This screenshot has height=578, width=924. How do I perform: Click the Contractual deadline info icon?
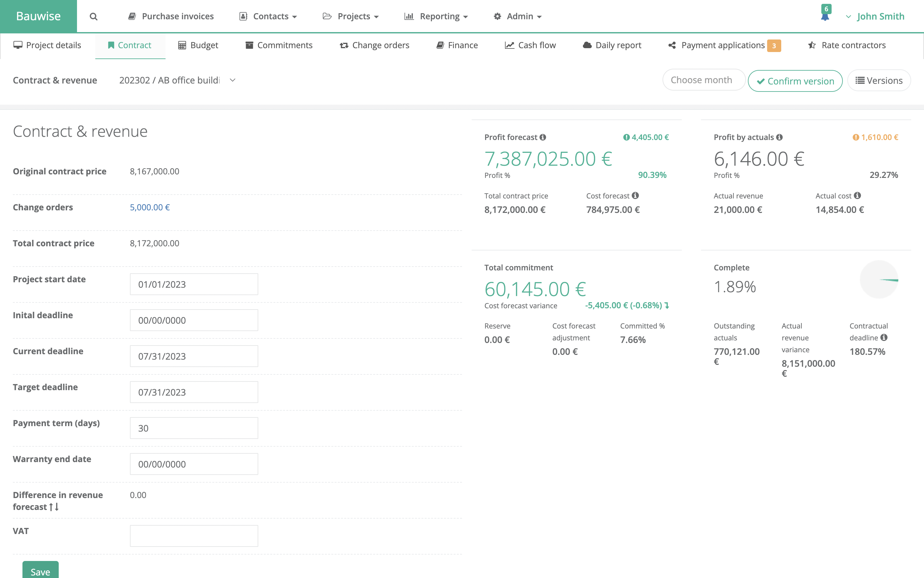tap(884, 337)
